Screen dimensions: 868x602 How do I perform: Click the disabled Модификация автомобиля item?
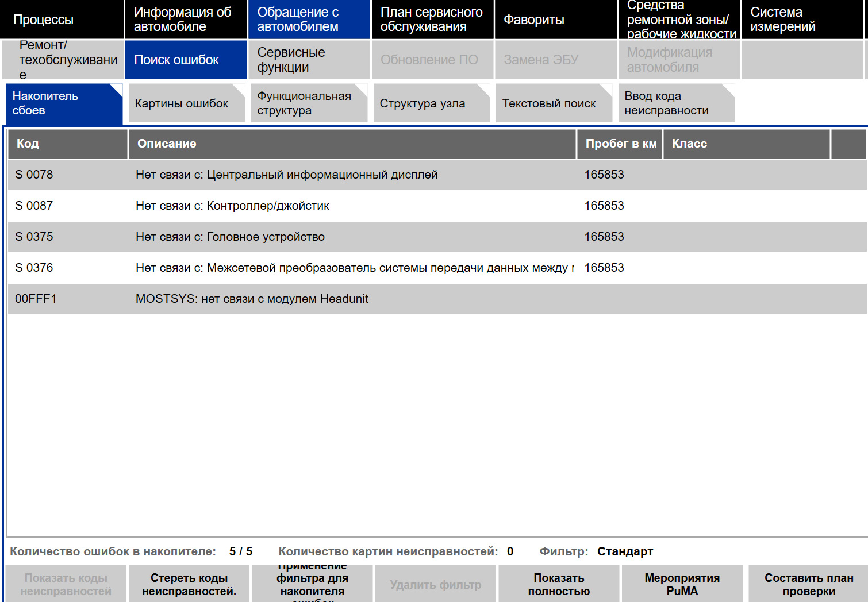coord(679,60)
